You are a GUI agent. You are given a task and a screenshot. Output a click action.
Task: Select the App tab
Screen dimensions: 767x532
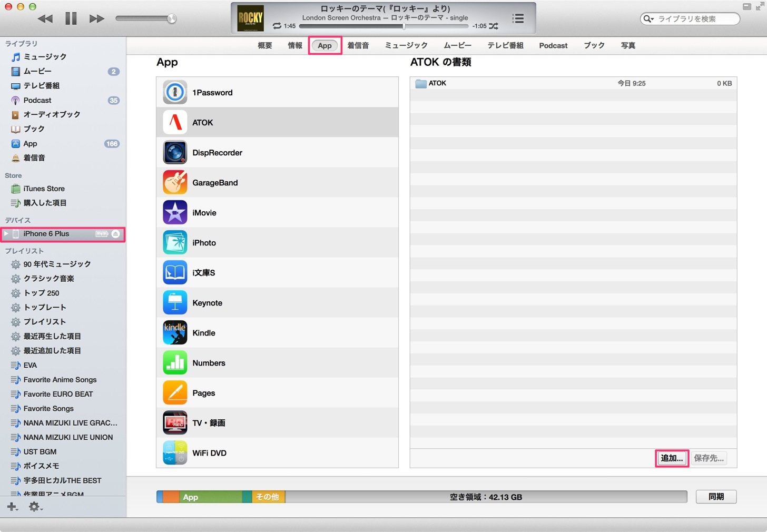[325, 46]
